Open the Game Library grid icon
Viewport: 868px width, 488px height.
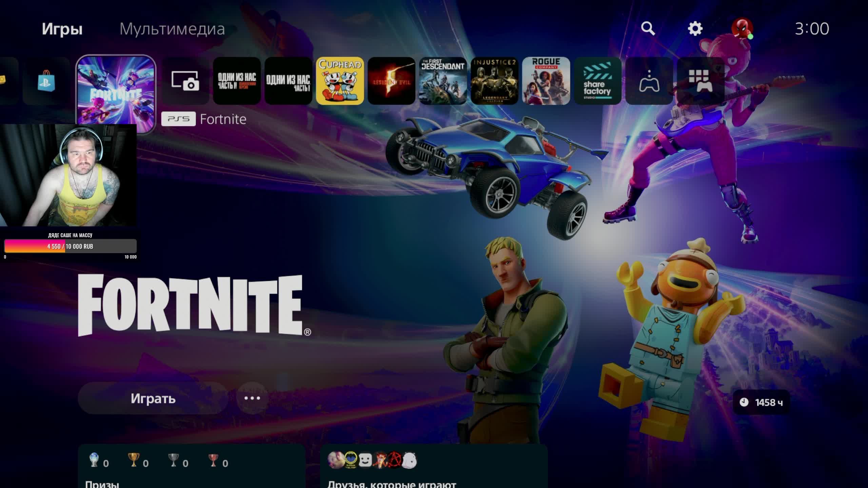click(x=701, y=81)
